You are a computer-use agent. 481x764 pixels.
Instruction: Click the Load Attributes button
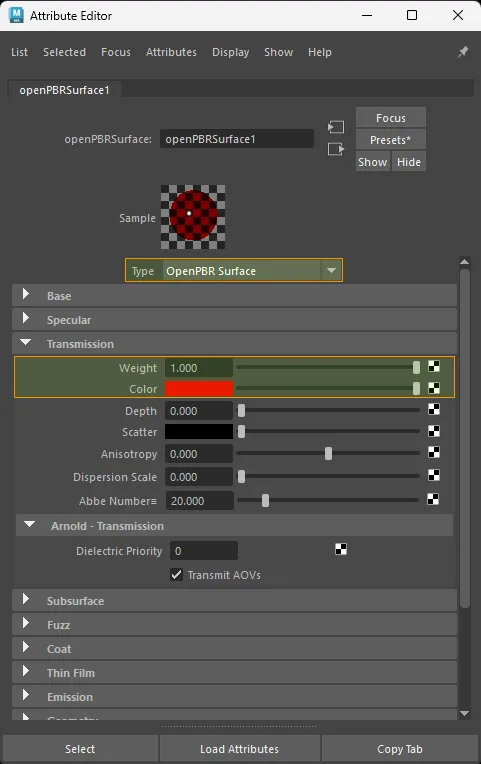239,749
